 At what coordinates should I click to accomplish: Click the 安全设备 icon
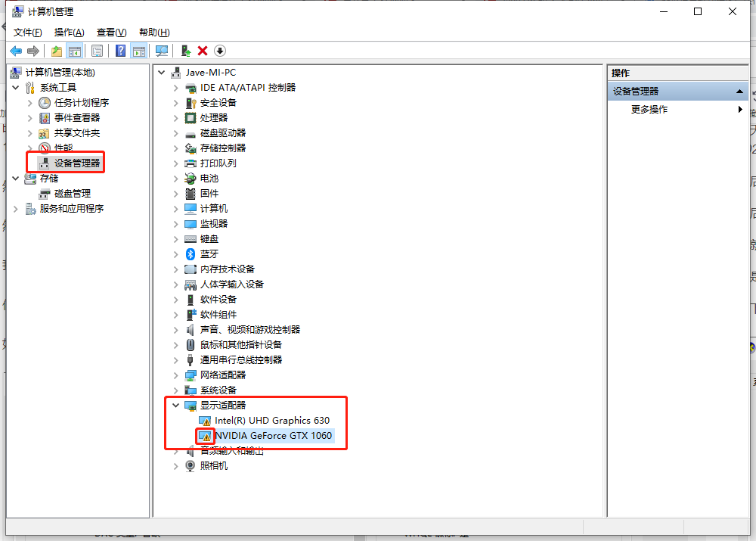coord(191,103)
